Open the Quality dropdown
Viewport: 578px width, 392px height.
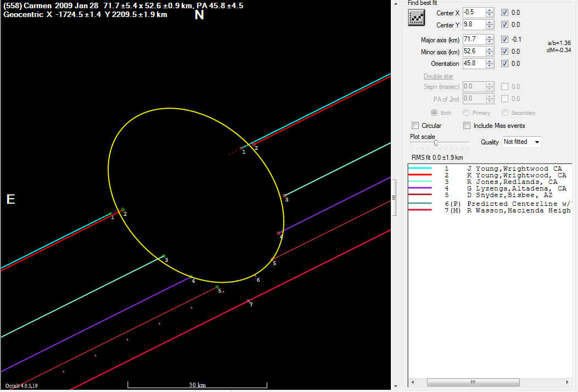point(521,142)
